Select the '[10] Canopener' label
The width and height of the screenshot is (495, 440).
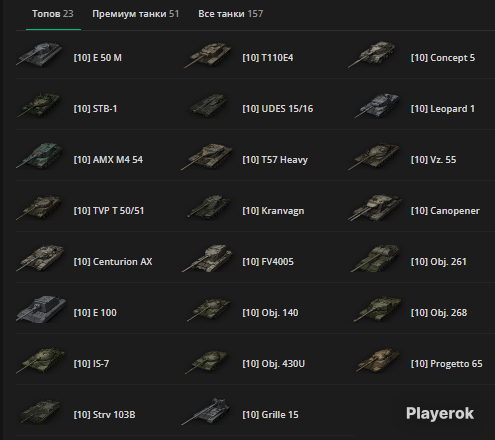445,211
